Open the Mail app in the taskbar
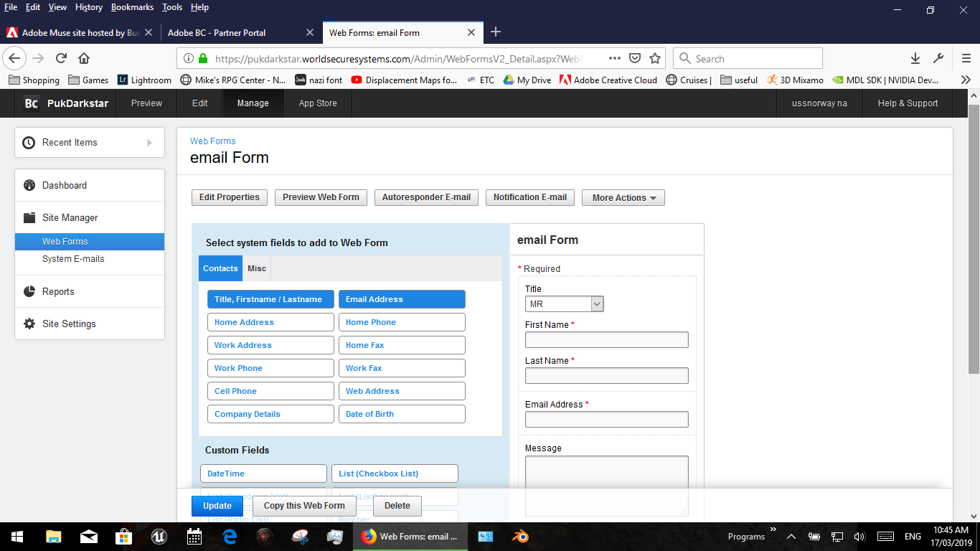980x551 pixels. coord(88,536)
